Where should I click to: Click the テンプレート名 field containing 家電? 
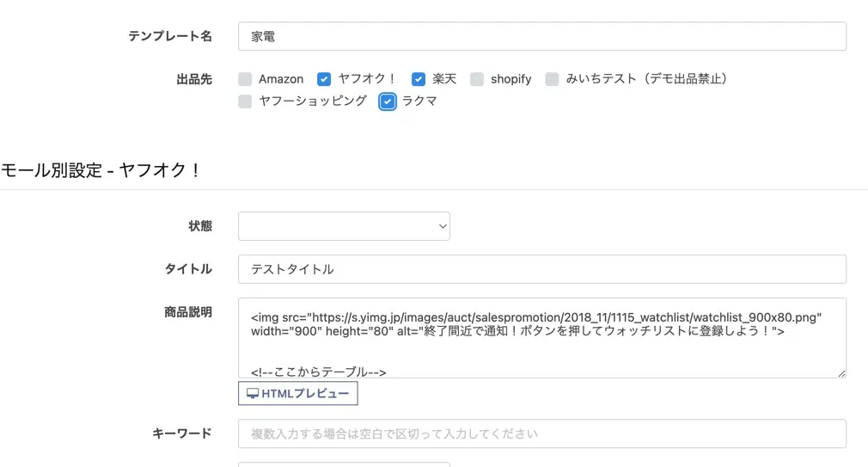541,37
